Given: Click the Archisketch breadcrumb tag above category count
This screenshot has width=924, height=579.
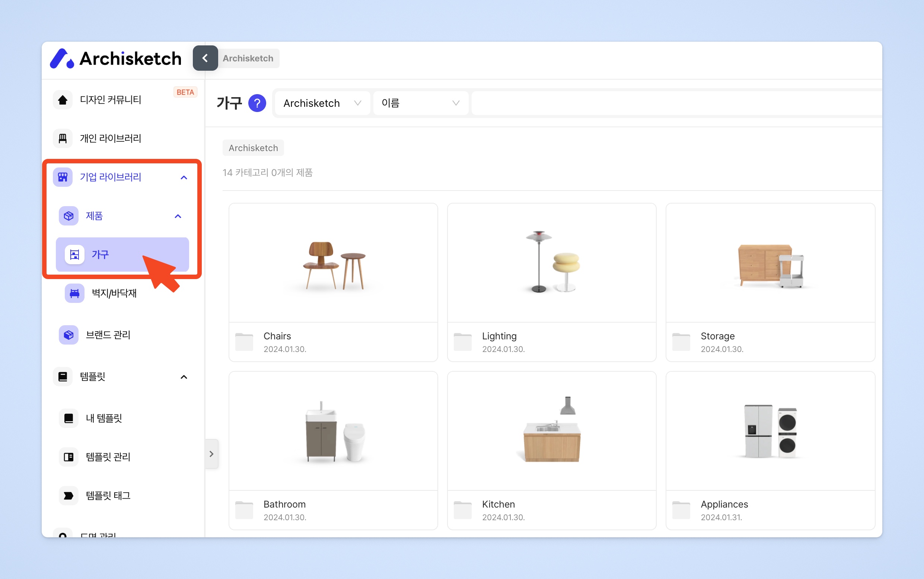Looking at the screenshot, I should 253,148.
